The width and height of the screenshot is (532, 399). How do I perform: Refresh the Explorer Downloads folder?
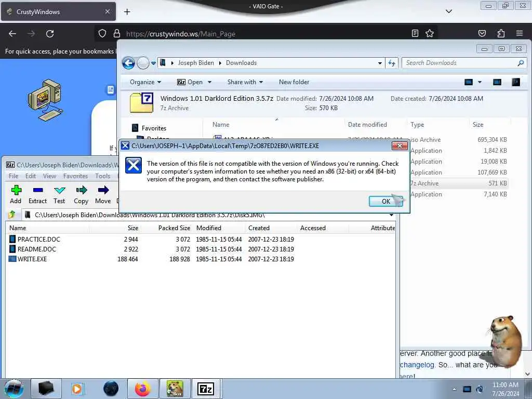392,63
